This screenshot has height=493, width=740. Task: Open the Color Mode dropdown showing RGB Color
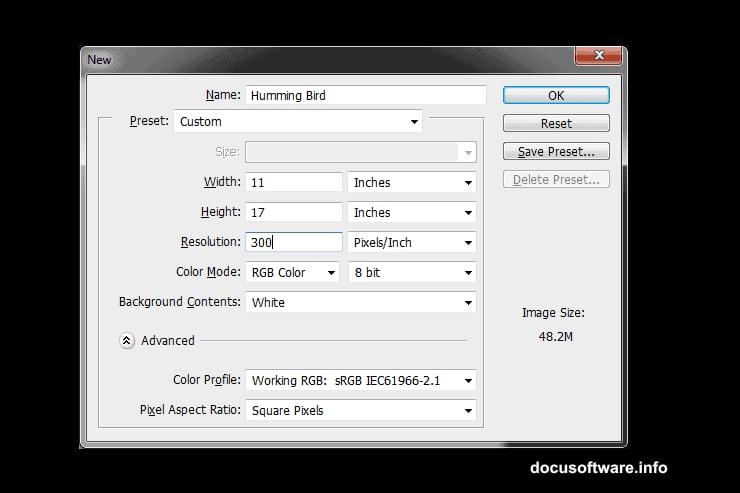(x=293, y=272)
